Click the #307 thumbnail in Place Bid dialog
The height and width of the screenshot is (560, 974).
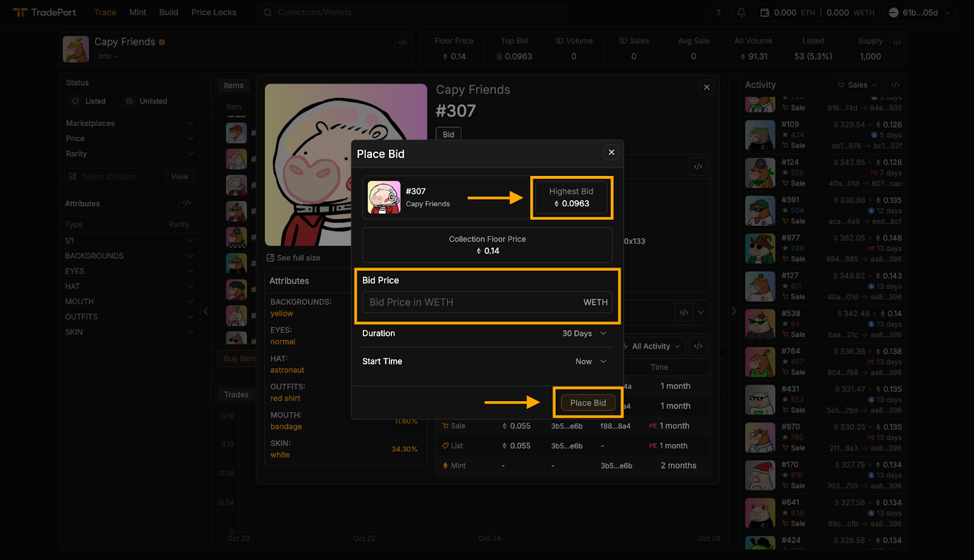384,197
